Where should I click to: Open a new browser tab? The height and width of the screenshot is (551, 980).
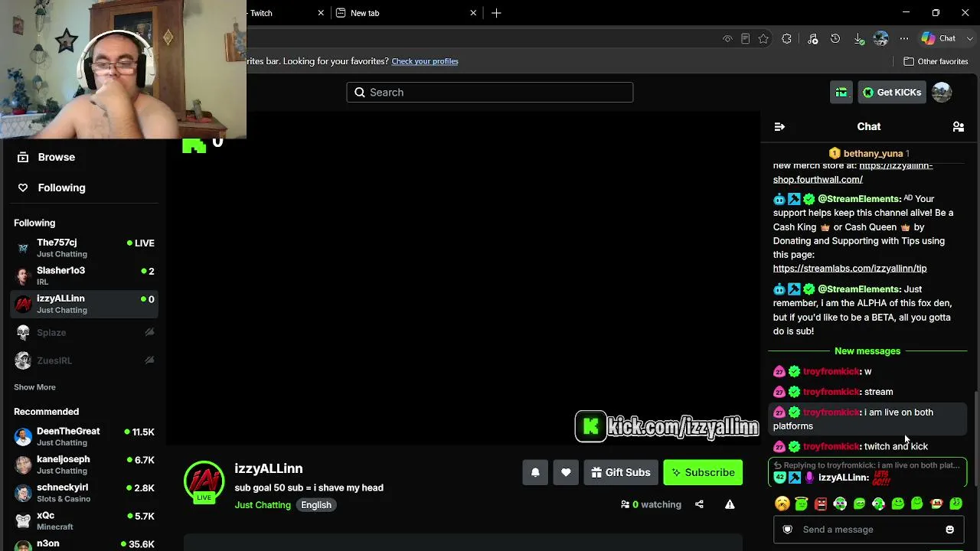(x=496, y=13)
